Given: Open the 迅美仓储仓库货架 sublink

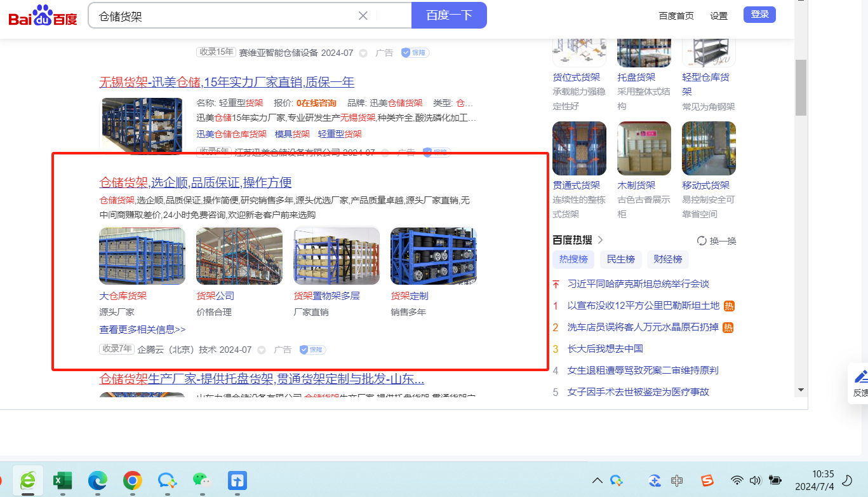Looking at the screenshot, I should click(232, 134).
